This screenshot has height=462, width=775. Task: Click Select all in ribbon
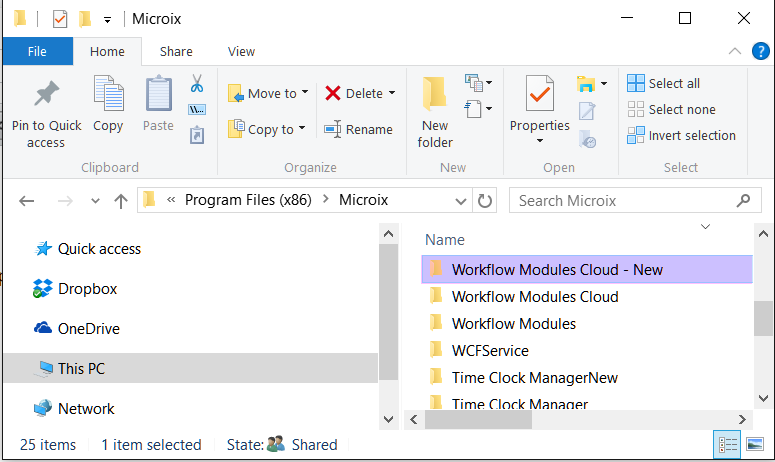[664, 83]
